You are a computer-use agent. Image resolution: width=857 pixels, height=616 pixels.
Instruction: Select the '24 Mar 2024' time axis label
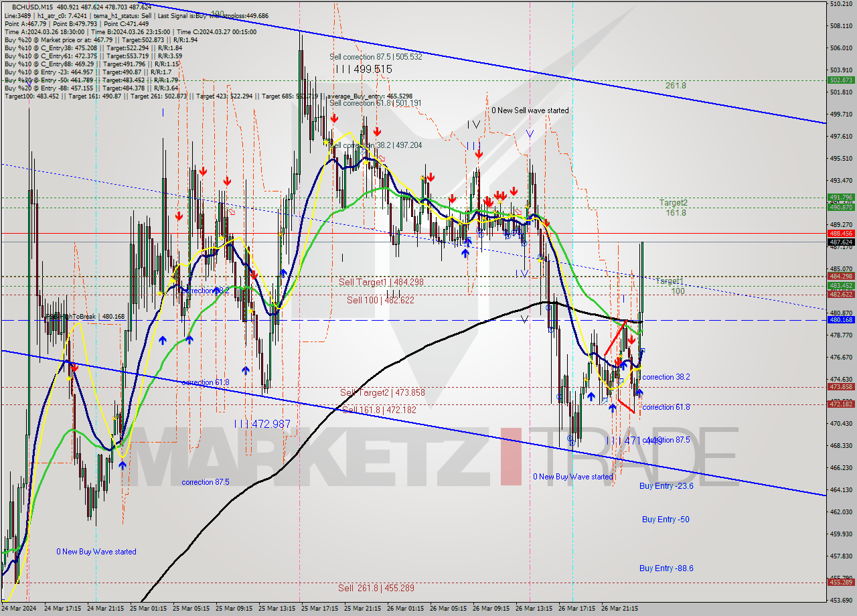point(19,609)
